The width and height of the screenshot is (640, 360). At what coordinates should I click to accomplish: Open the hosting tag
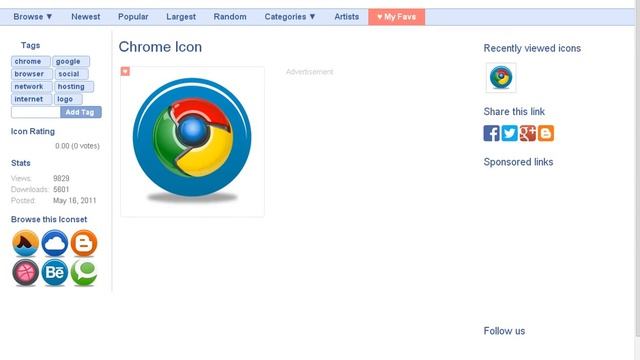[74, 87]
